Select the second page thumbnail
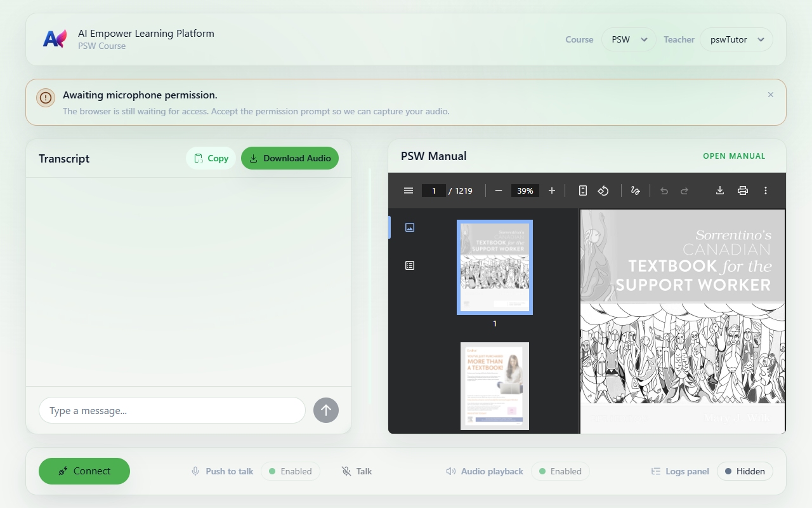The height and width of the screenshot is (508, 812). (495, 386)
